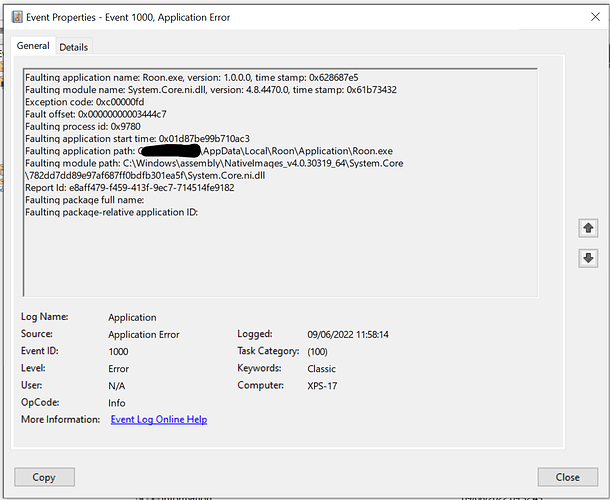Click the Faulting package full name line
Image resolution: width=610 pixels, height=500 pixels.
point(84,200)
